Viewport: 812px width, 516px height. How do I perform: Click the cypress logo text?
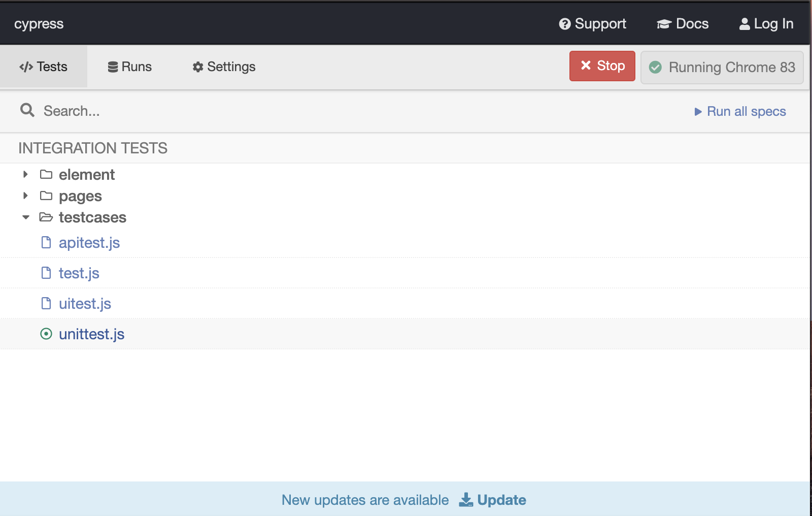coord(39,24)
